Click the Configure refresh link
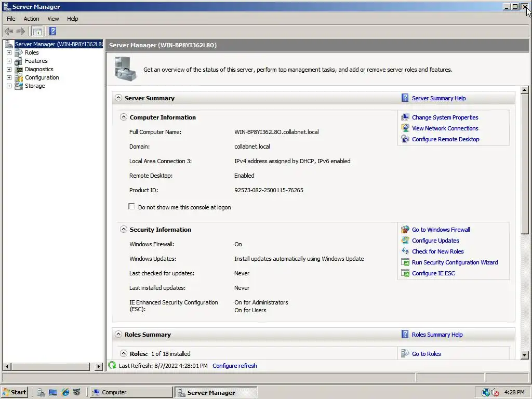The image size is (532, 399). [x=235, y=366]
